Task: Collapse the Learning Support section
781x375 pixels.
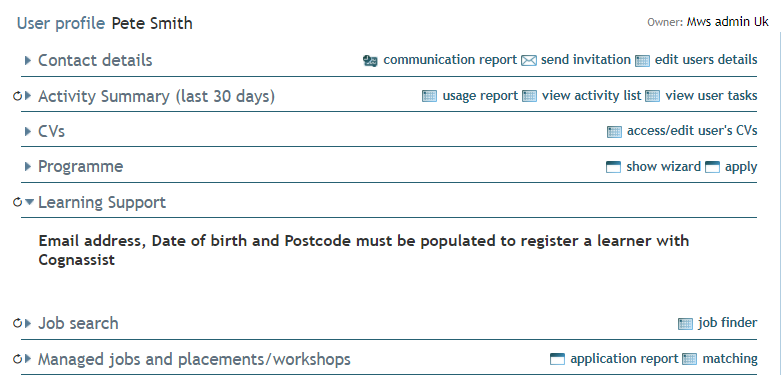Action: tap(29, 202)
